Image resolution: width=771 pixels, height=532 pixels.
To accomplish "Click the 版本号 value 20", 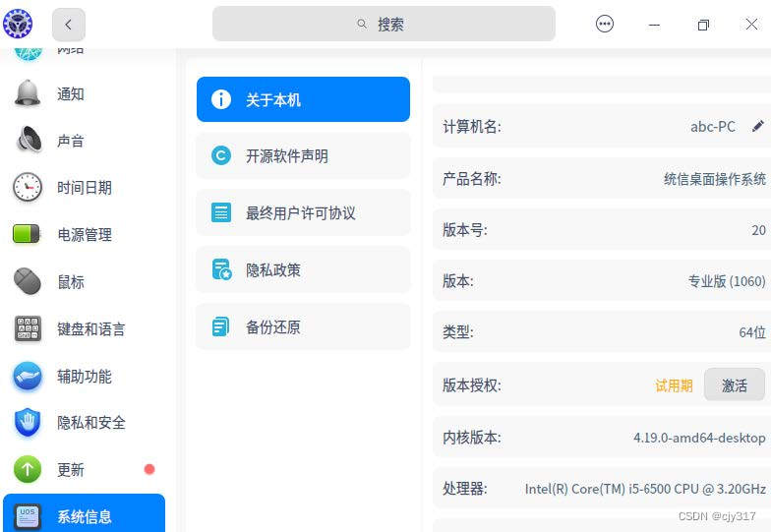I will (759, 230).
